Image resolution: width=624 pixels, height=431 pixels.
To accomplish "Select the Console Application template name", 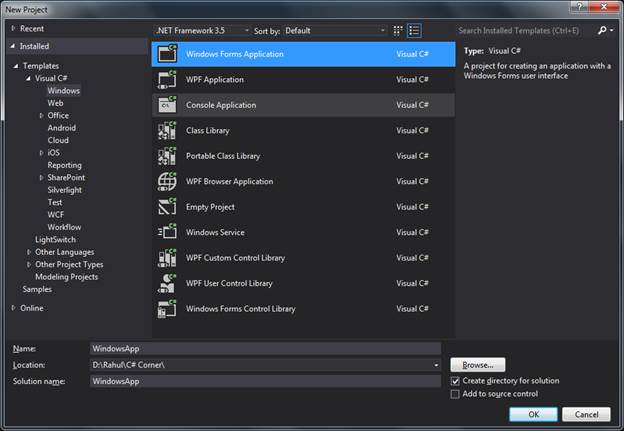I will (x=221, y=105).
